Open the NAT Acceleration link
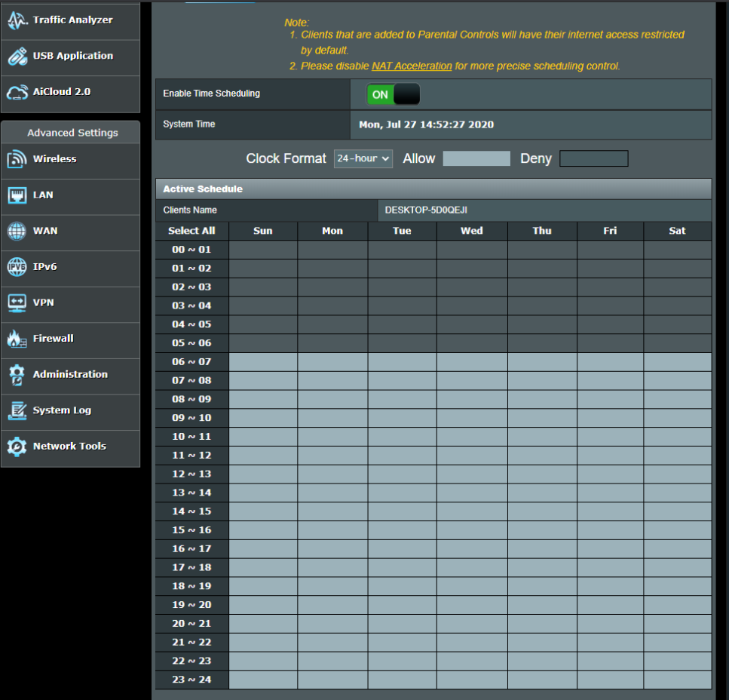Viewport: 729px width, 700px height. tap(412, 66)
